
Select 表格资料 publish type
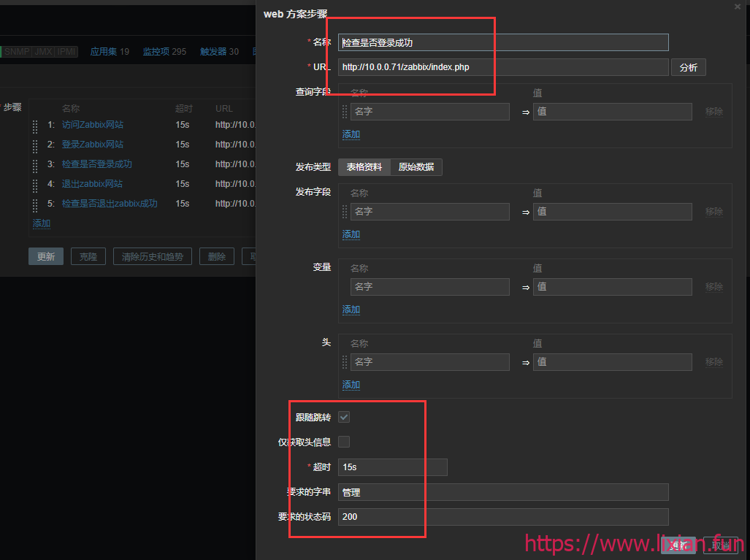tap(364, 167)
